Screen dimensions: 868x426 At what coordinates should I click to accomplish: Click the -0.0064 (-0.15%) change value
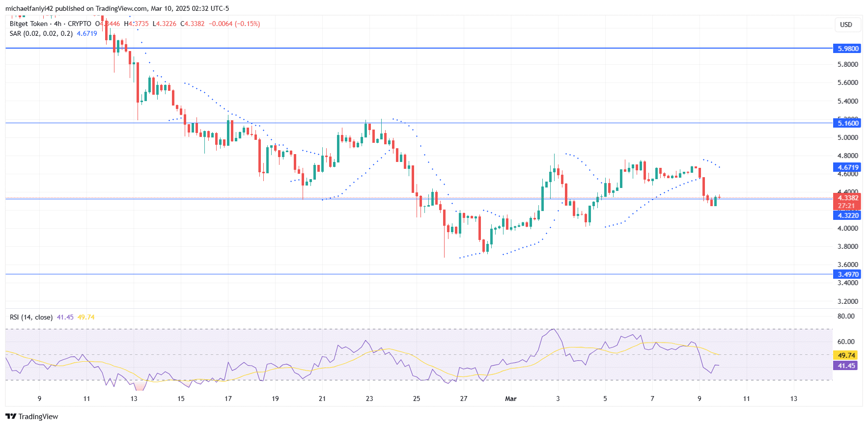pos(234,24)
